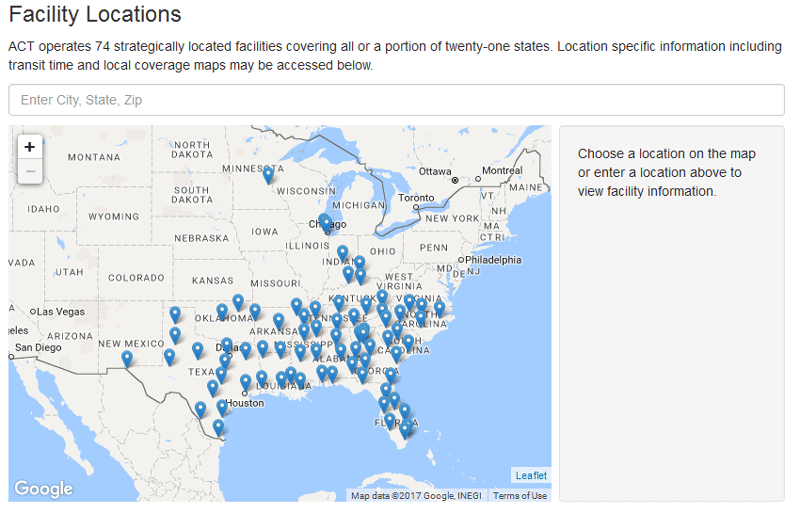Select the southernmost Florida facility marker
This screenshot has width=800, height=514.
(406, 429)
